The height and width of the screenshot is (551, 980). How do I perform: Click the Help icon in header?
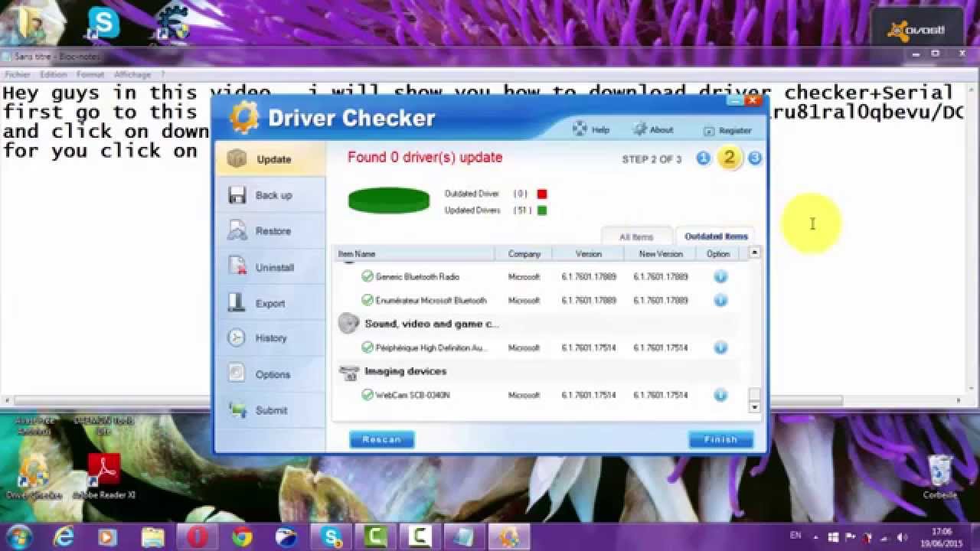point(580,129)
